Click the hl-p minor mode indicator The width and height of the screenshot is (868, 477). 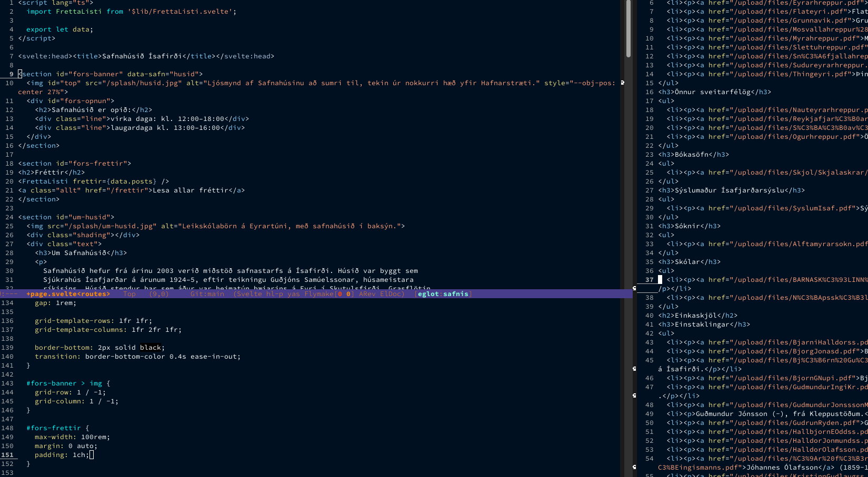pos(275,294)
